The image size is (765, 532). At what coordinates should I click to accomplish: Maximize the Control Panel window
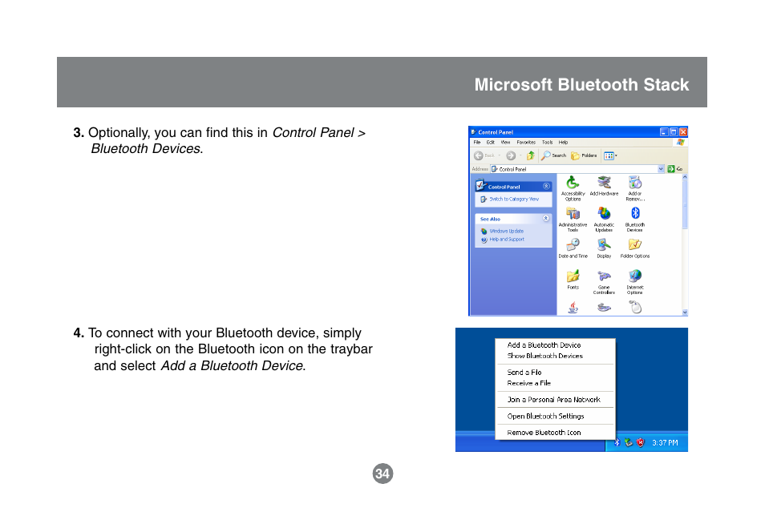(674, 131)
